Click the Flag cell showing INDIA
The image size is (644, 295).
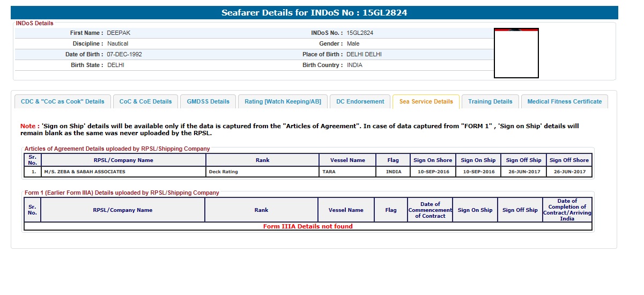point(394,172)
